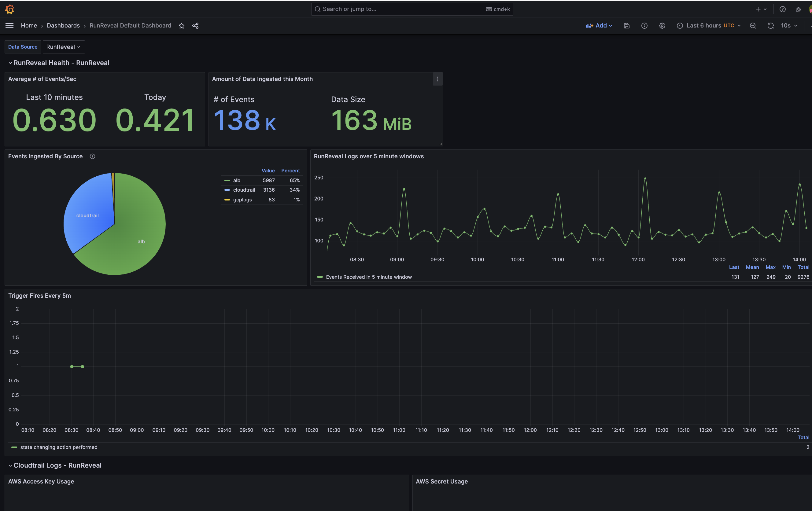812x511 pixels.
Task: Open dashboard settings gear
Action: pyautogui.click(x=662, y=26)
